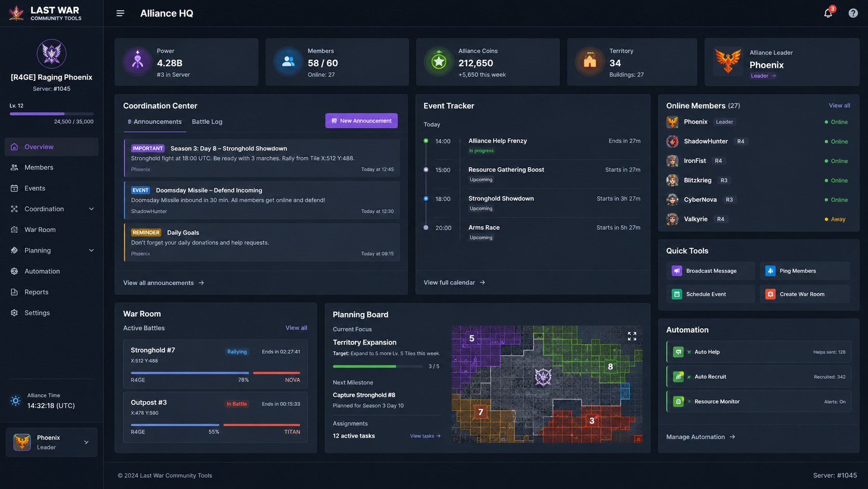This screenshot has height=489, width=868.
Task: Open View full calendar link
Action: click(454, 282)
